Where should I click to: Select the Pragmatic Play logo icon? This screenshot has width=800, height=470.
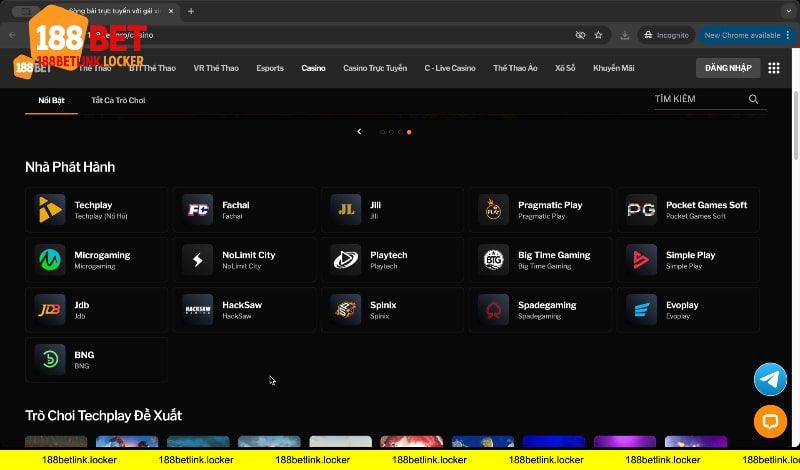(493, 210)
